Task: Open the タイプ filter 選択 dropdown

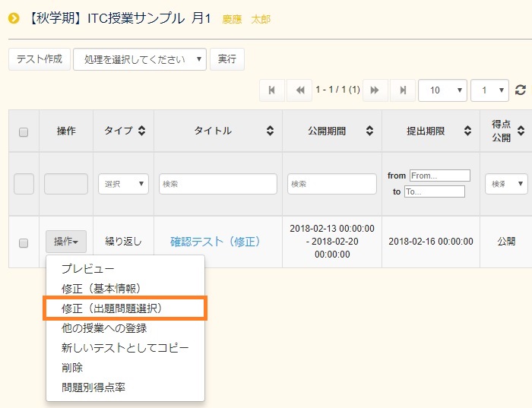Action: click(x=123, y=184)
